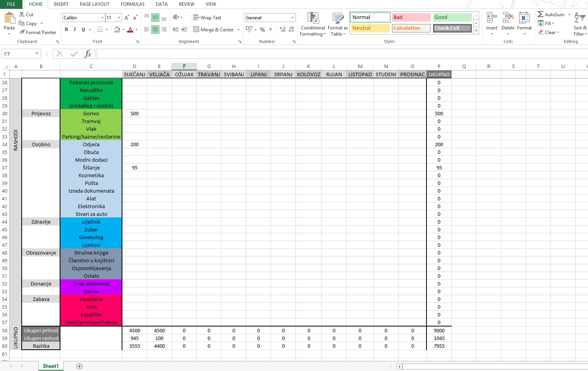Screen dimensions: 588x371
Task: Click the Wrap Text icon
Action: pos(207,17)
